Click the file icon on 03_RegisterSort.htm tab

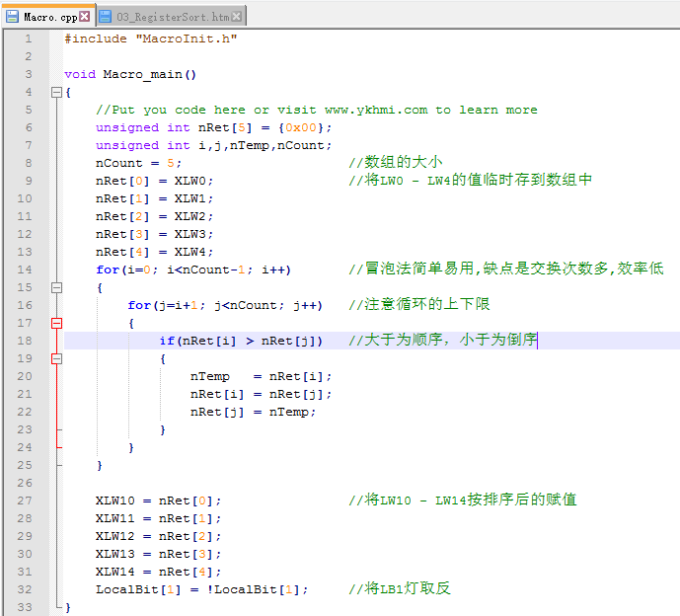coord(106,17)
